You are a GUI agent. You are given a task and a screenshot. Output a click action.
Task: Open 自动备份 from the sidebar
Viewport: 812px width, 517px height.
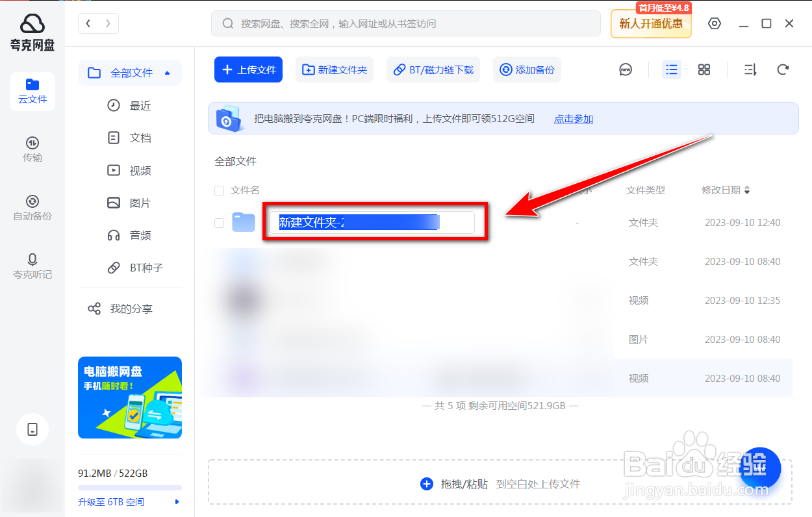[32, 207]
